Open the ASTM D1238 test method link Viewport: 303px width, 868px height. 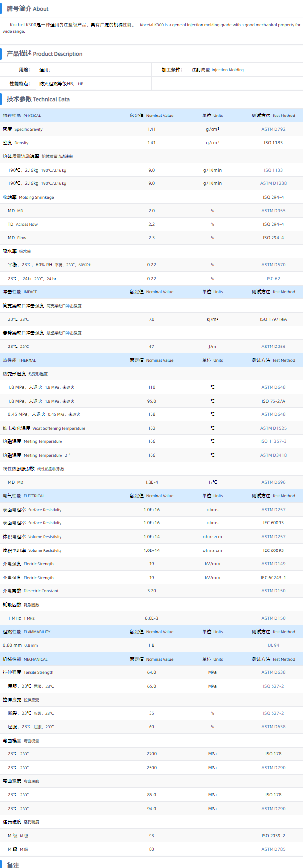coord(273,183)
